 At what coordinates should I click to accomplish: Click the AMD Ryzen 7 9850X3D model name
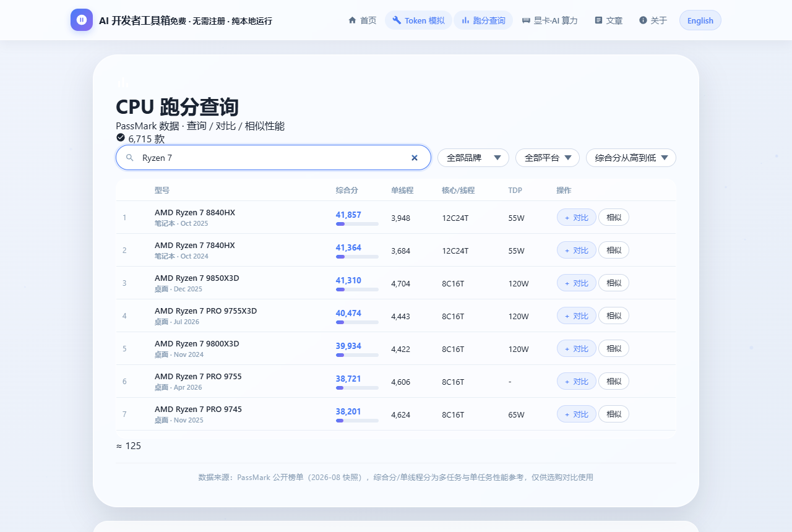[x=197, y=278]
